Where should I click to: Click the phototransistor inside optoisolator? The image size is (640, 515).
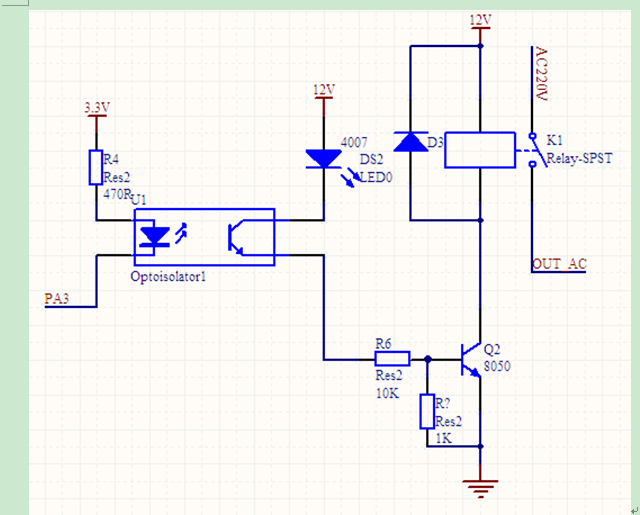pyautogui.click(x=236, y=238)
